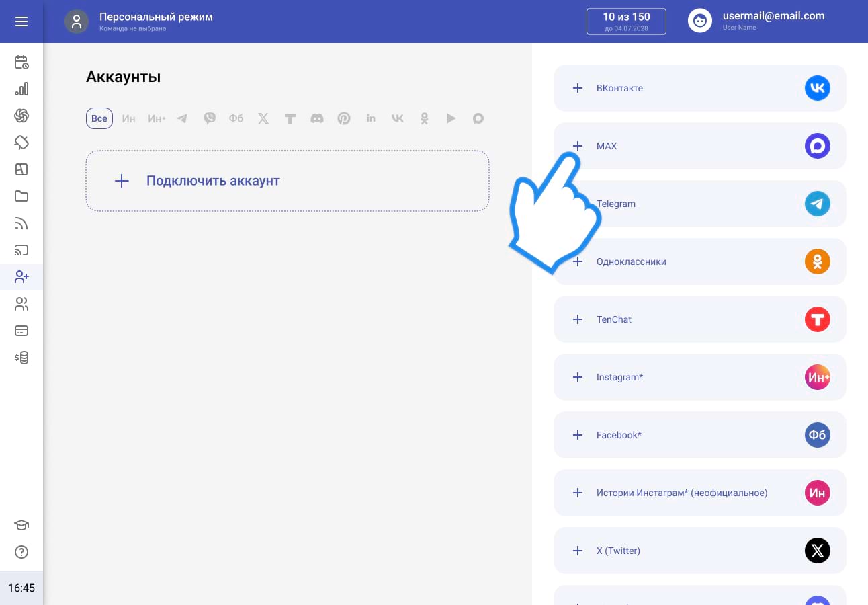Open the teams section in sidebar
The width and height of the screenshot is (868, 605).
[21, 304]
